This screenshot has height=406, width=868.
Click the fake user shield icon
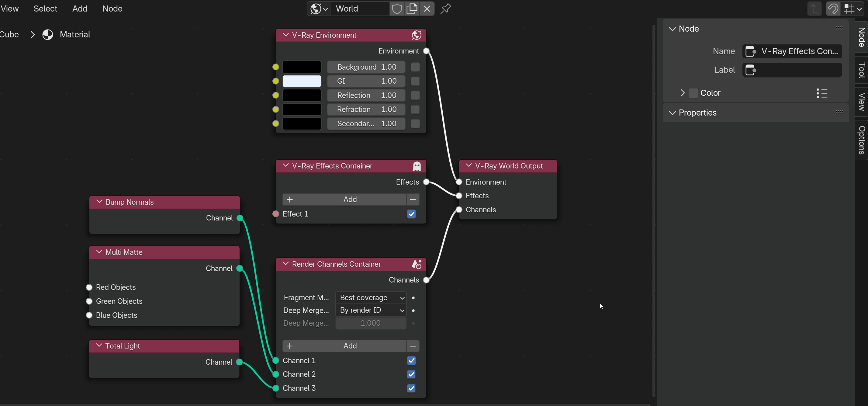[x=396, y=9]
